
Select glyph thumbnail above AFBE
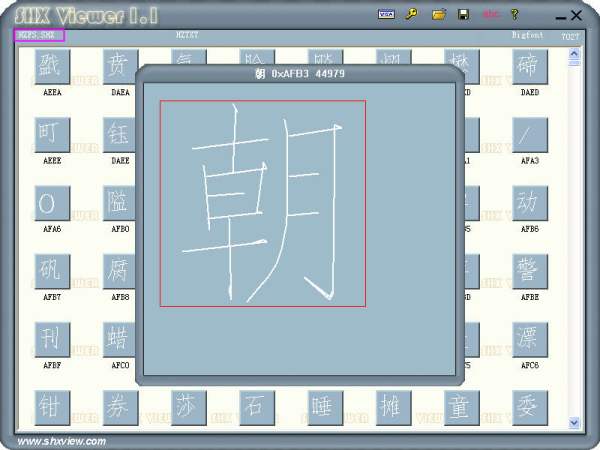click(530, 271)
